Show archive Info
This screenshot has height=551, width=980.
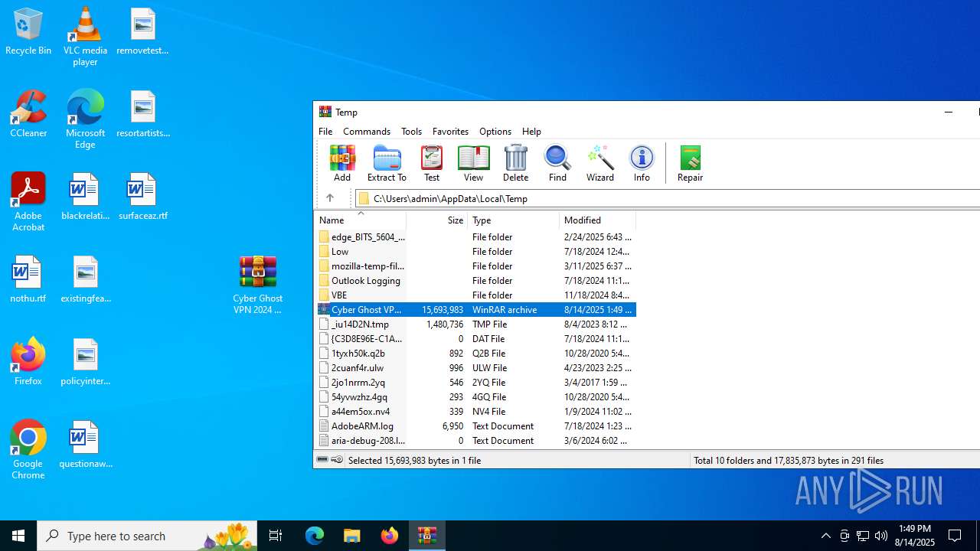(x=642, y=164)
